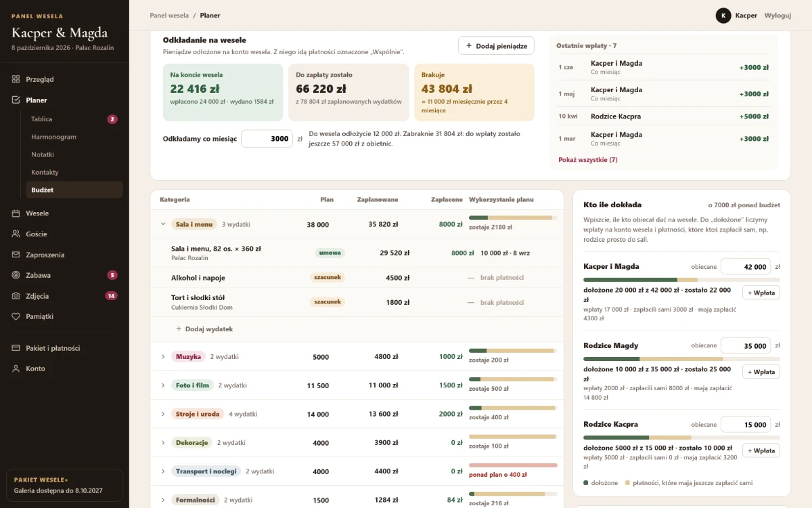
Task: Click the Goście people icon
Action: (x=16, y=234)
